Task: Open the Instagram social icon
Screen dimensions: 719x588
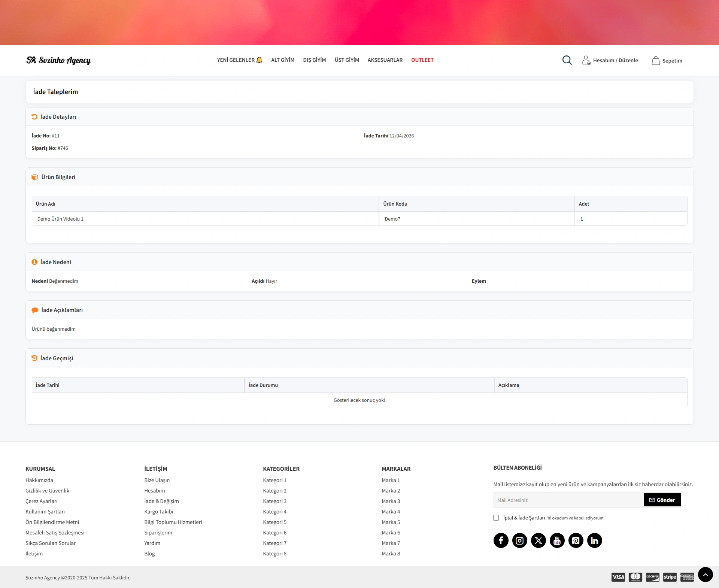Action: coord(519,540)
